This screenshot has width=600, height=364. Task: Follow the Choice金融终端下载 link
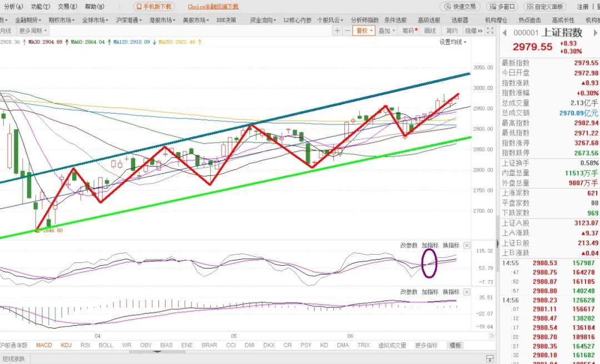point(213,7)
